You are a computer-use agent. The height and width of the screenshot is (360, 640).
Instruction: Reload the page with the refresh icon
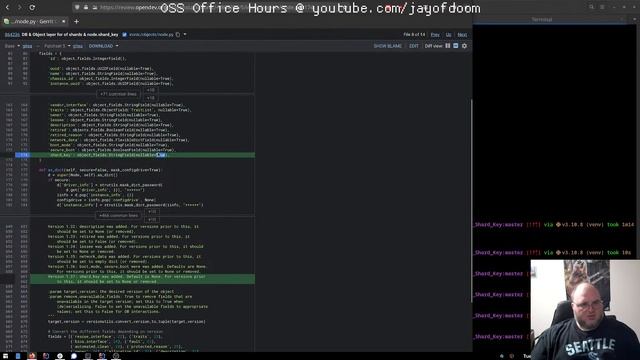pos(32,7)
